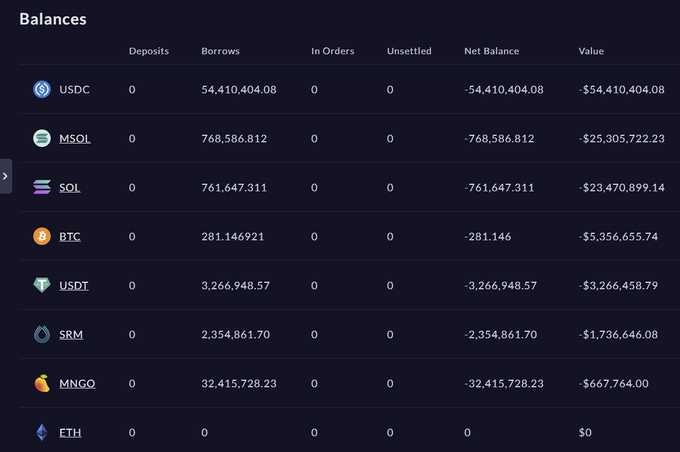The width and height of the screenshot is (680, 452).
Task: Open the SRM market link
Action: (x=71, y=335)
